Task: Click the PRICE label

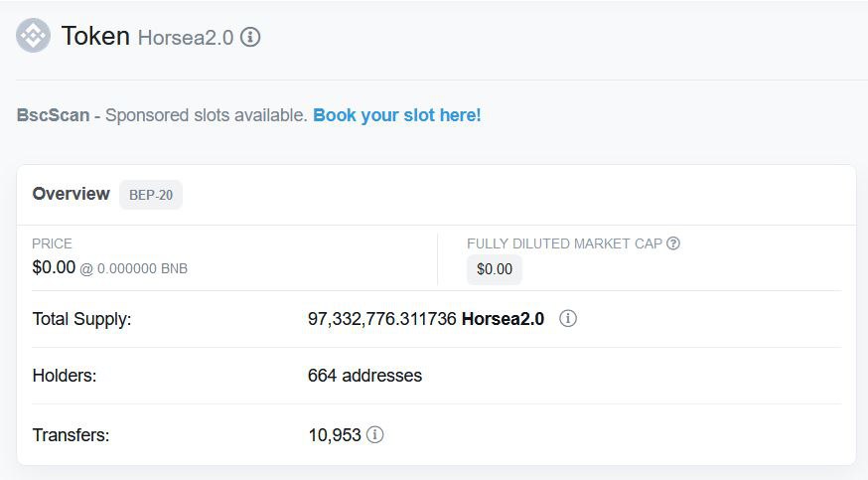Action: (52, 243)
